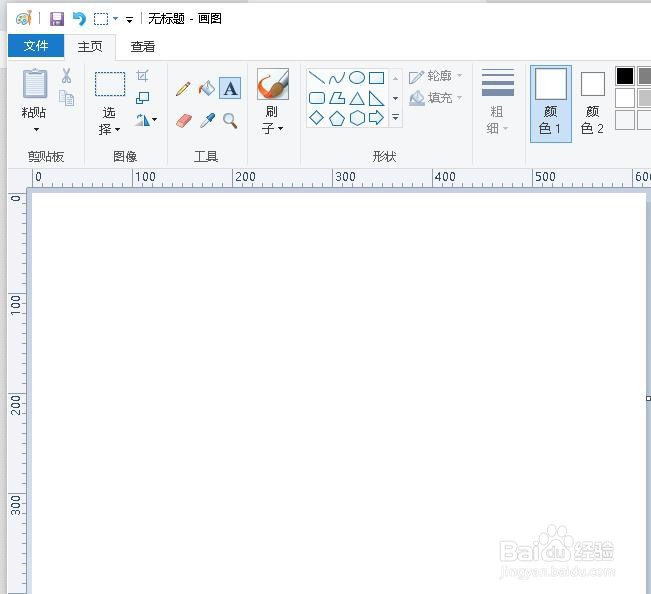Click the canvas right-edge resize handle
The height and width of the screenshot is (594, 651).
649,398
